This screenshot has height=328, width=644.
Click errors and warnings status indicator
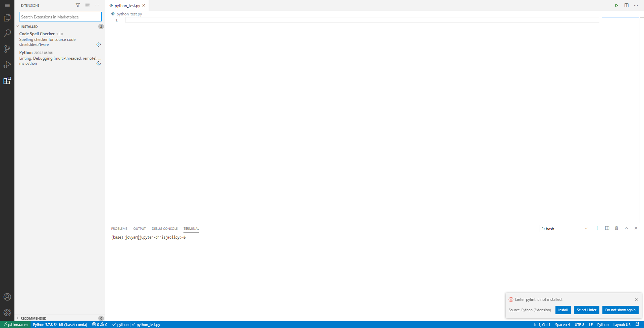point(100,325)
